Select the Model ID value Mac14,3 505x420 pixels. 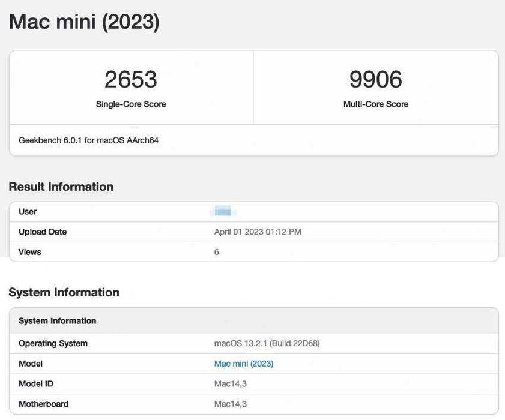click(x=230, y=383)
